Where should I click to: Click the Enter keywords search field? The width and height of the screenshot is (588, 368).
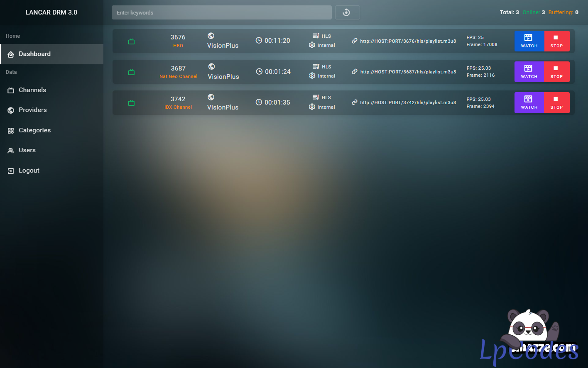tap(221, 12)
